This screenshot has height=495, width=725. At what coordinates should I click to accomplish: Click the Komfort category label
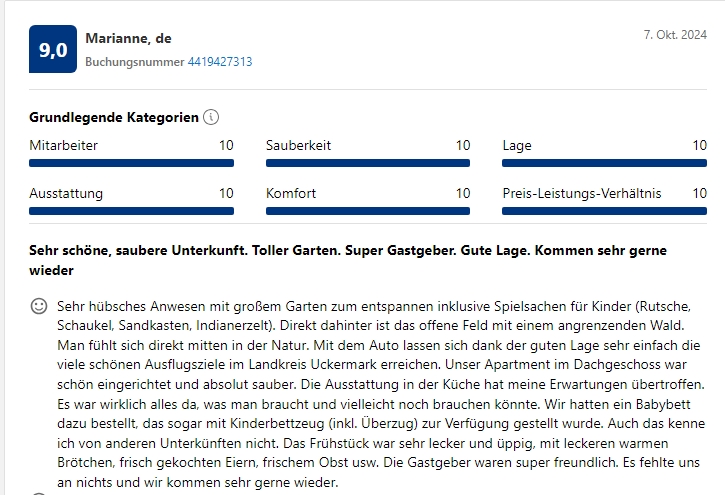291,193
